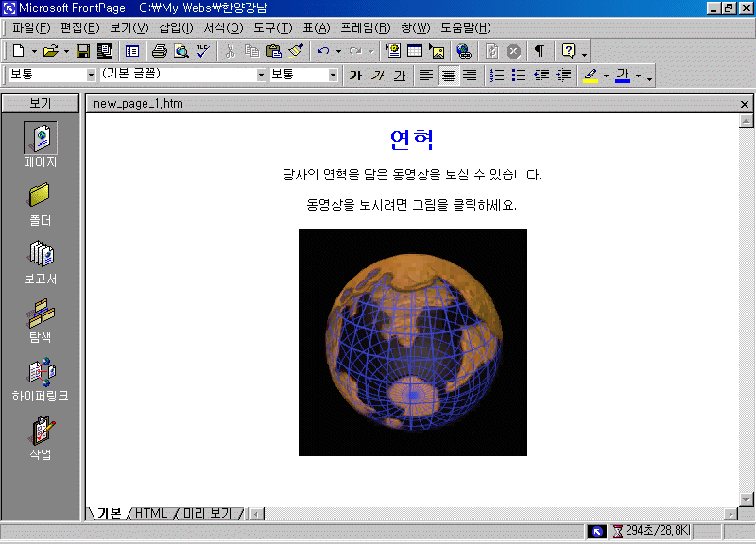Decrease indent icon
756x544 pixels.
[x=541, y=76]
